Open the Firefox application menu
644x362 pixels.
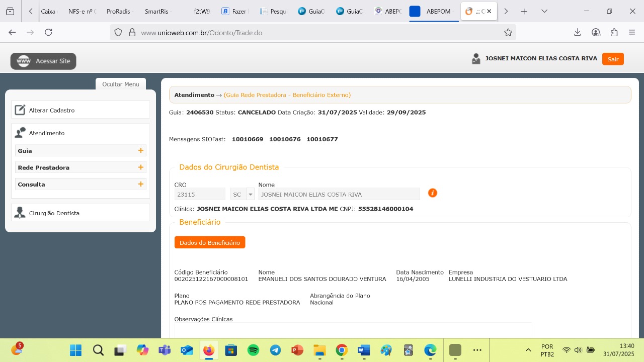632,32
